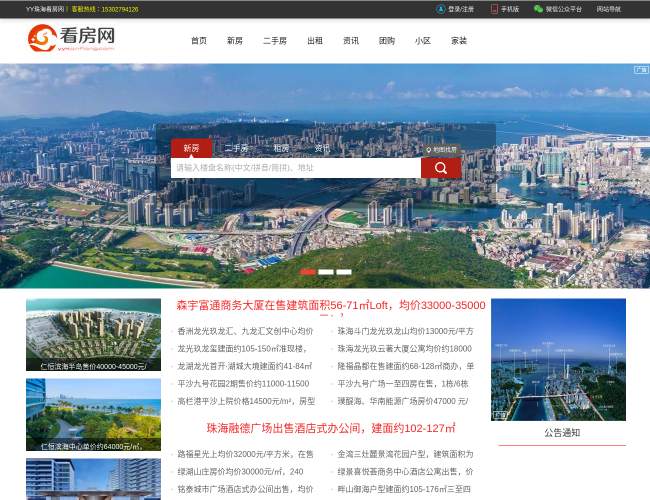Switch to the 租房 search tab
The image size is (650, 500).
tap(281, 148)
